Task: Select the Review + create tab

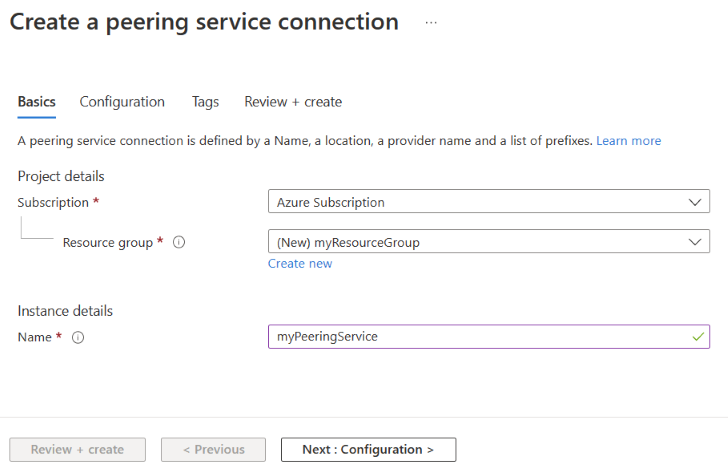Action: pyautogui.click(x=293, y=102)
